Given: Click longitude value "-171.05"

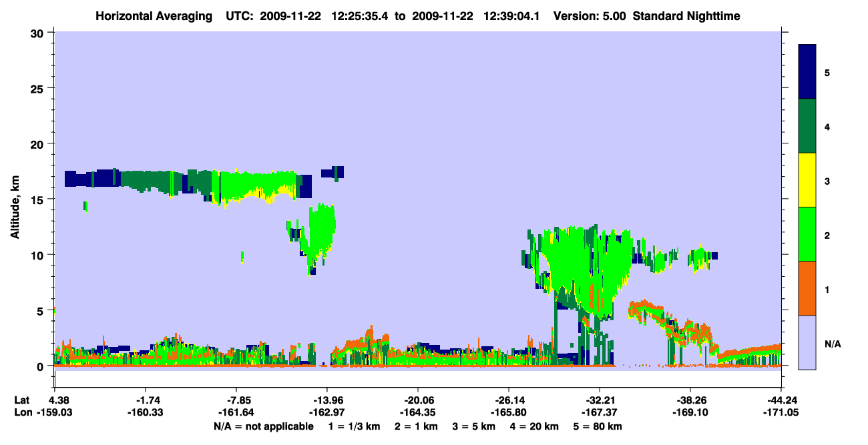Looking at the screenshot, I should 781,413.
